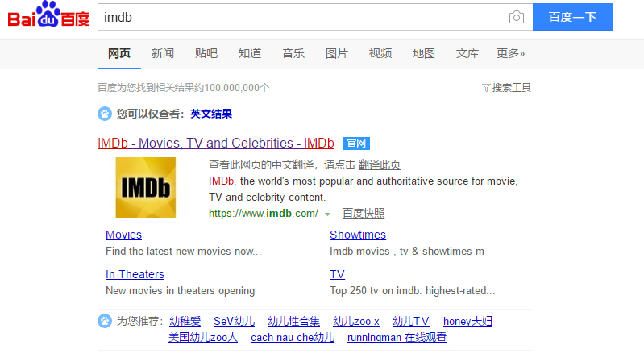644x358 pixels.
Task: Click the runningman 在线观看 suggestion
Action: 397,338
